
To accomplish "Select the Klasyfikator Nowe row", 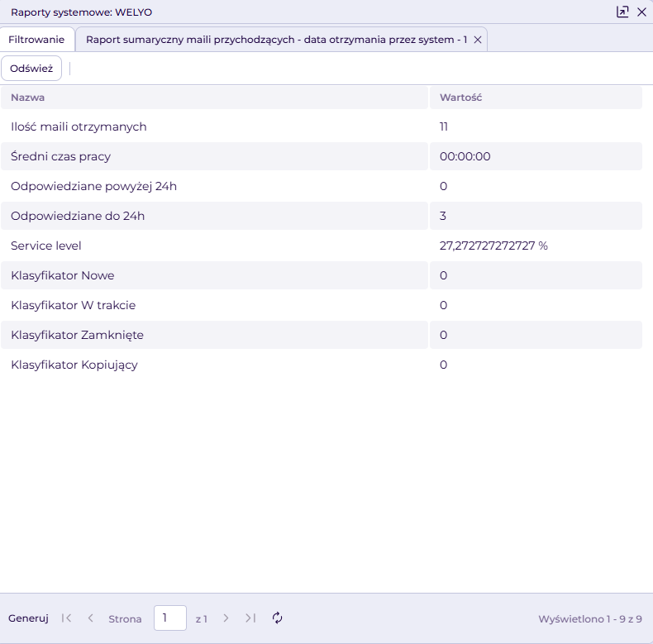I will tap(321, 275).
